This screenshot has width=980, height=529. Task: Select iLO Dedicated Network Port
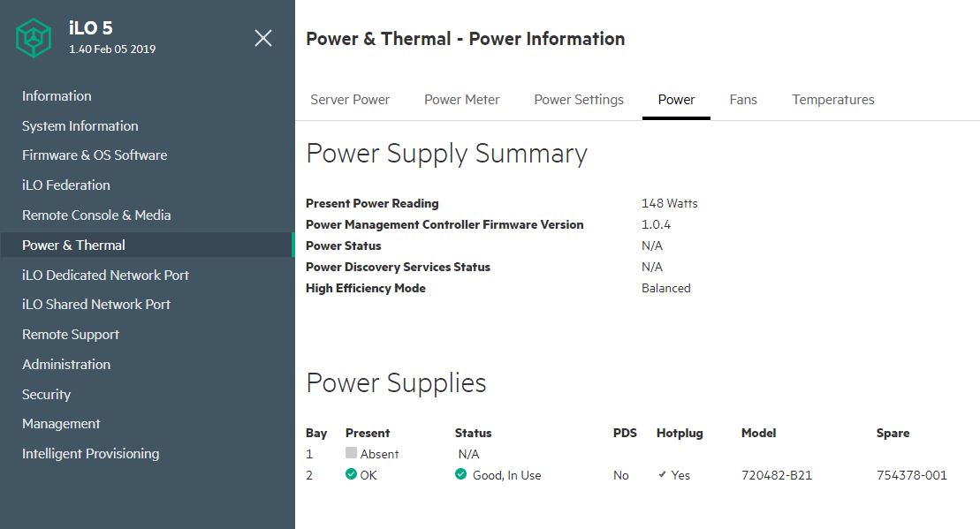(x=105, y=276)
